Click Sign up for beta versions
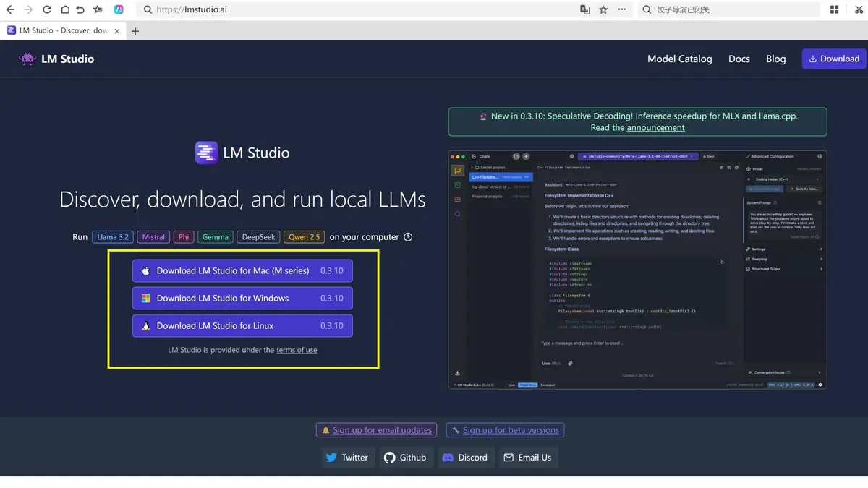The image size is (868, 488). [505, 430]
